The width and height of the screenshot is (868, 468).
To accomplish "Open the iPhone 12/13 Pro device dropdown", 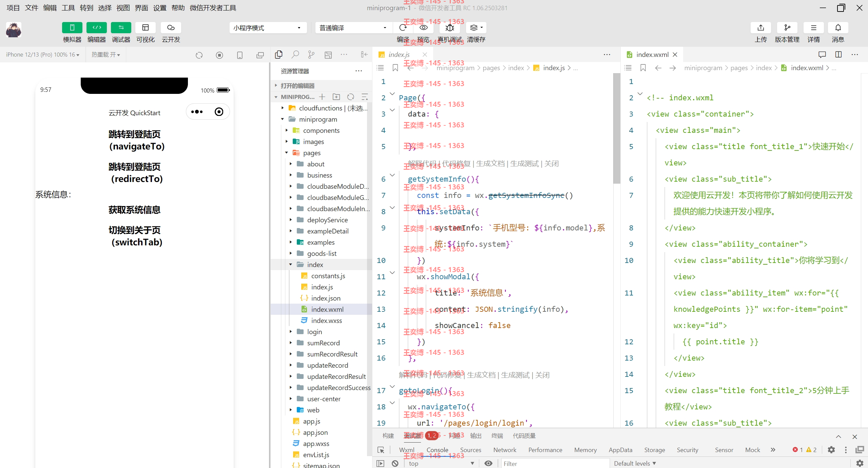I will [x=43, y=55].
